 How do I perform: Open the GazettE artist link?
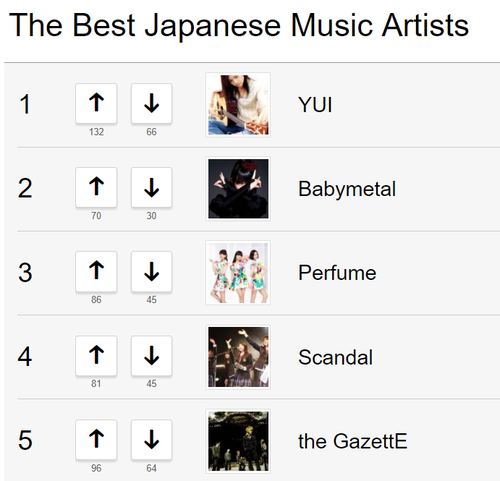(353, 441)
